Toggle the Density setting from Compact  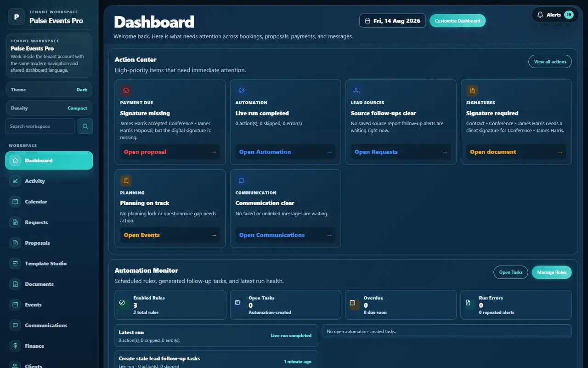(49, 108)
